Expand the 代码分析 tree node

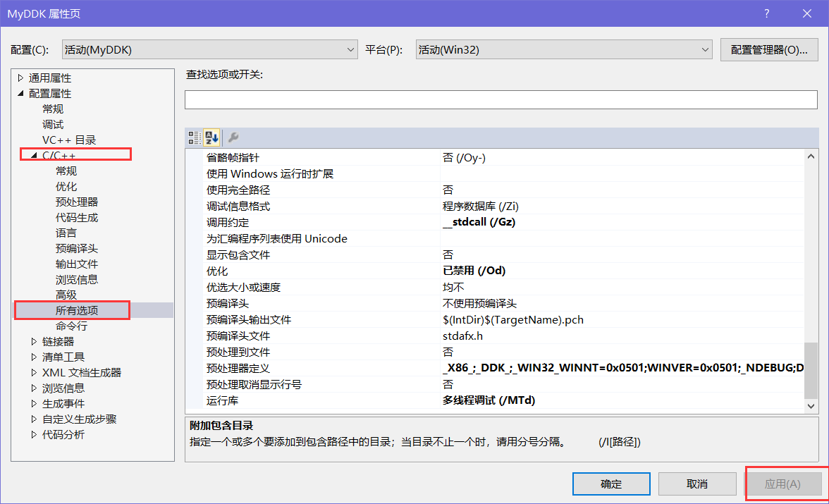35,435
